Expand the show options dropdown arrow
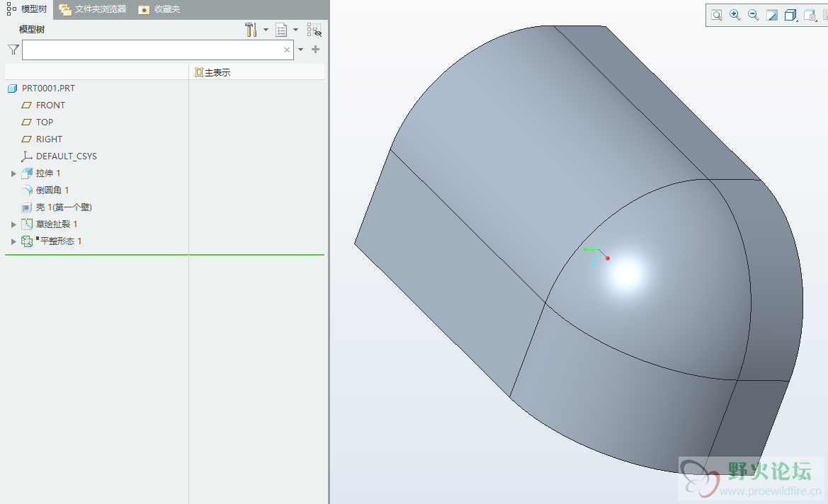This screenshot has width=828, height=504. tap(296, 30)
